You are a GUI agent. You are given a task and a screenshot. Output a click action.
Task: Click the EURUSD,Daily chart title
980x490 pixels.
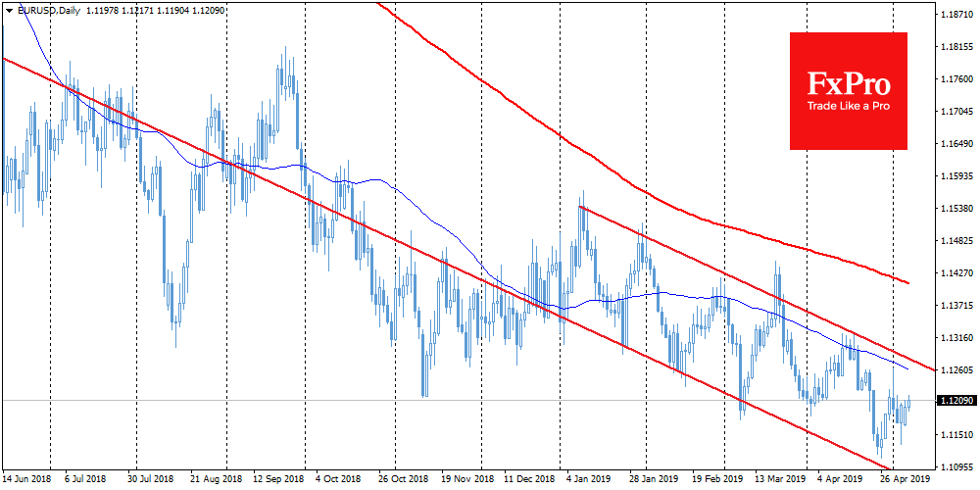(x=41, y=9)
